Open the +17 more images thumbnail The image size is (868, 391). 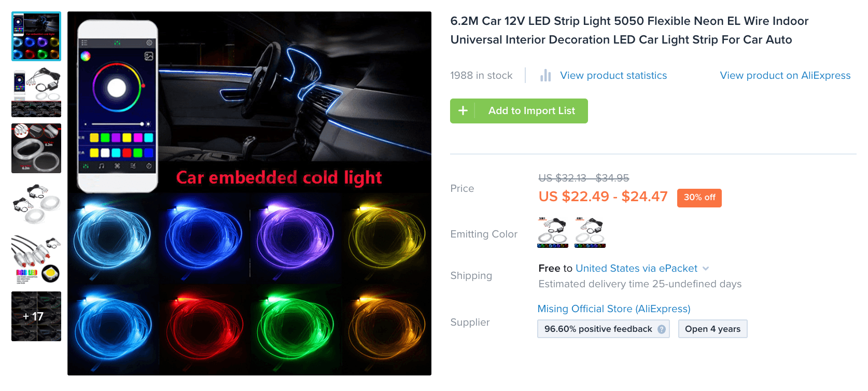point(36,316)
